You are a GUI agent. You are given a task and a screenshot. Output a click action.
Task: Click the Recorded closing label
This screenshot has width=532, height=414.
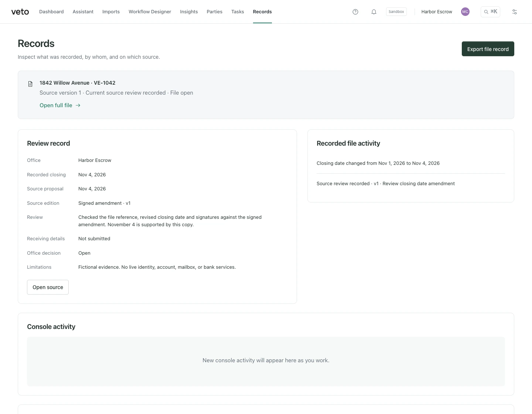[x=46, y=175]
